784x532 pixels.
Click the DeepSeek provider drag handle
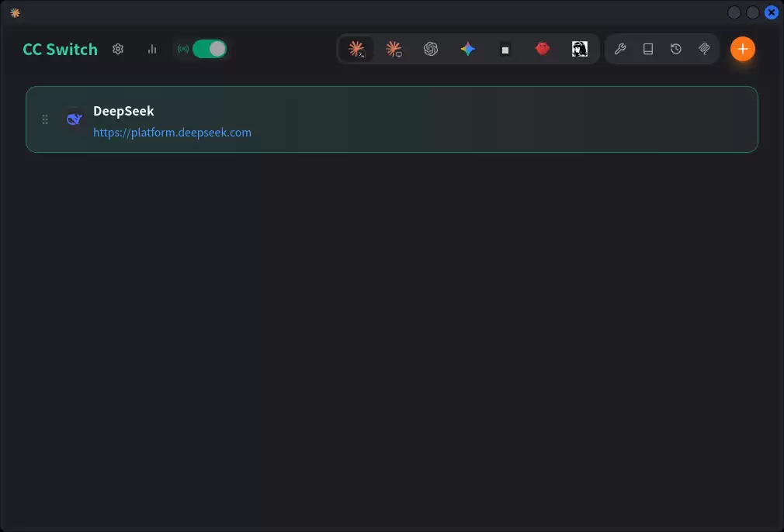(x=45, y=119)
